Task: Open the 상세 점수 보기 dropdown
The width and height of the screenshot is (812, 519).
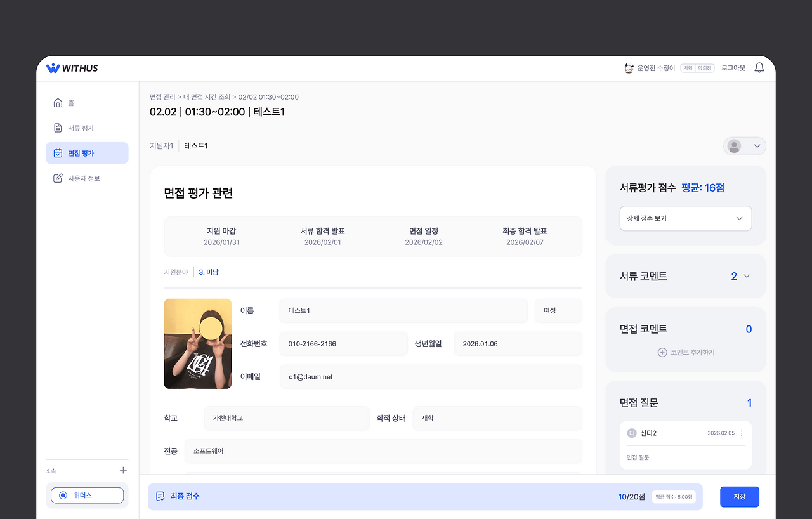Action: coord(686,218)
